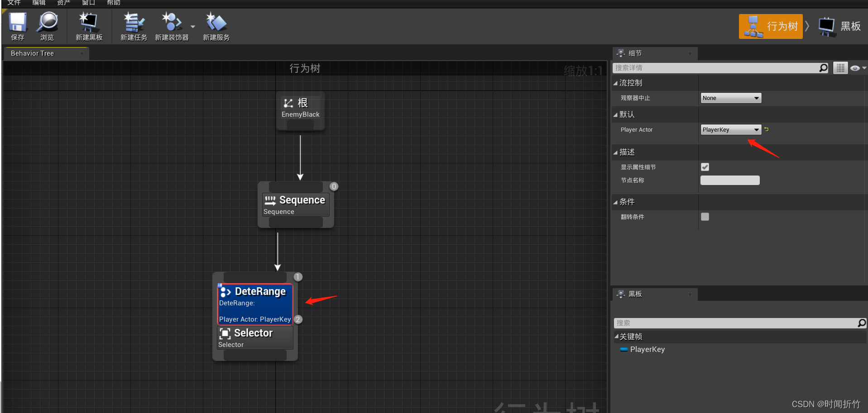This screenshot has width=868, height=413.
Task: Click the node name (节点名称) field
Action: click(x=730, y=180)
